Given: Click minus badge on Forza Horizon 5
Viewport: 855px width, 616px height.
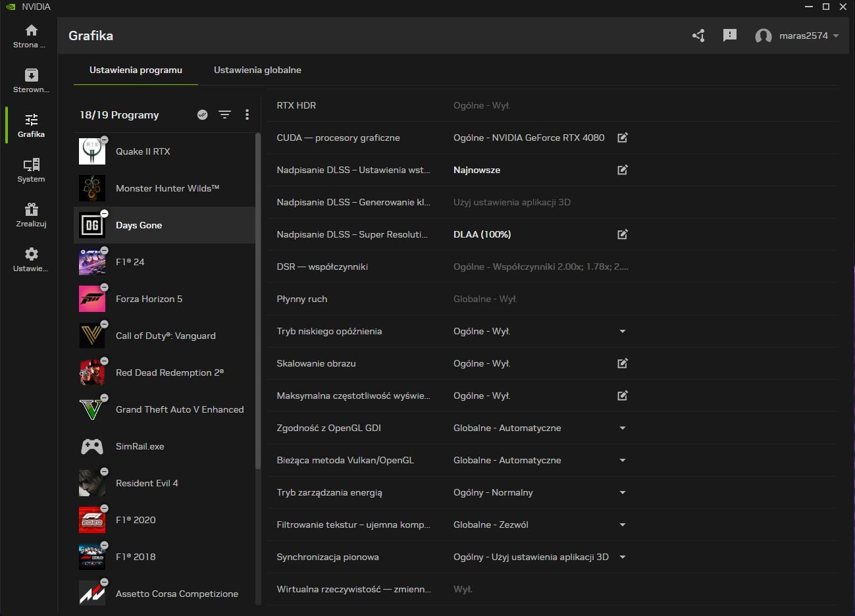Looking at the screenshot, I should coord(104,288).
